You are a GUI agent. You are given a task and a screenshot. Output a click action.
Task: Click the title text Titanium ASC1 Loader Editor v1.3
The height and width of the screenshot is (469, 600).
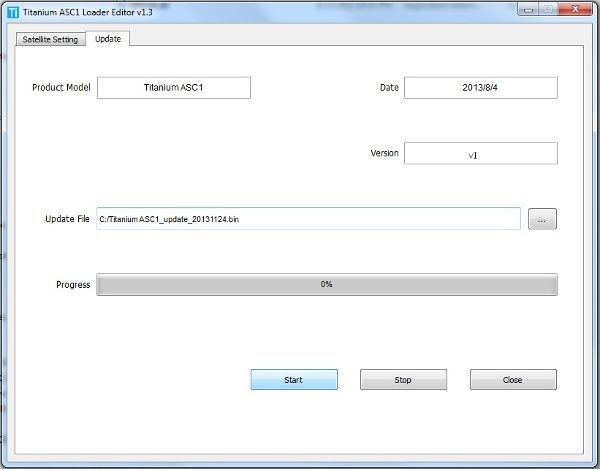point(88,12)
